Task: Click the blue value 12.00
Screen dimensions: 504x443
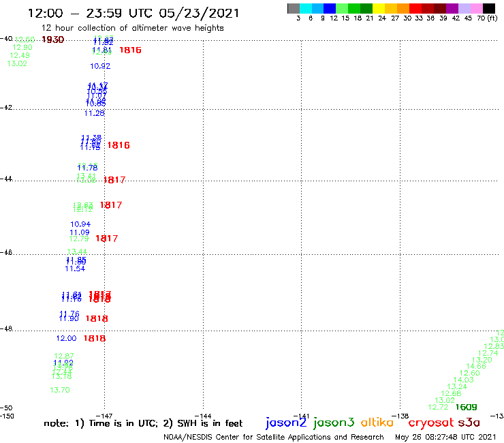Action: pyautogui.click(x=66, y=338)
